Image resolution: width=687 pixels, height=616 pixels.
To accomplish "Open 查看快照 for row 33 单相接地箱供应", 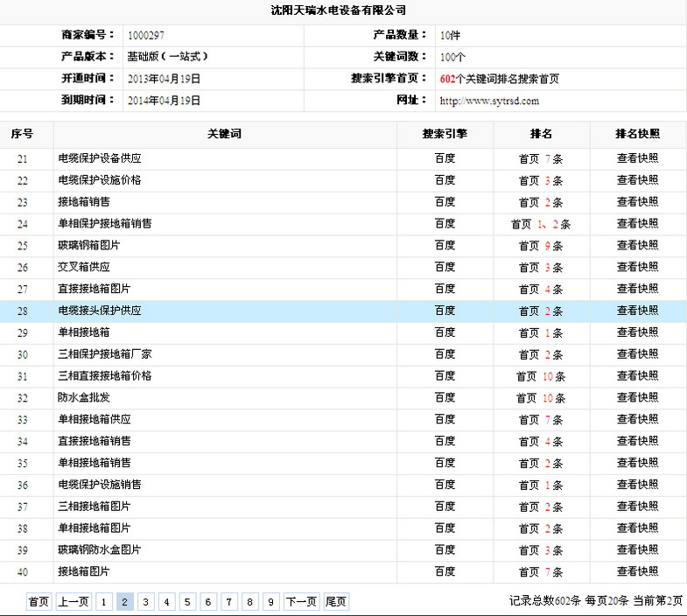I will click(x=637, y=419).
